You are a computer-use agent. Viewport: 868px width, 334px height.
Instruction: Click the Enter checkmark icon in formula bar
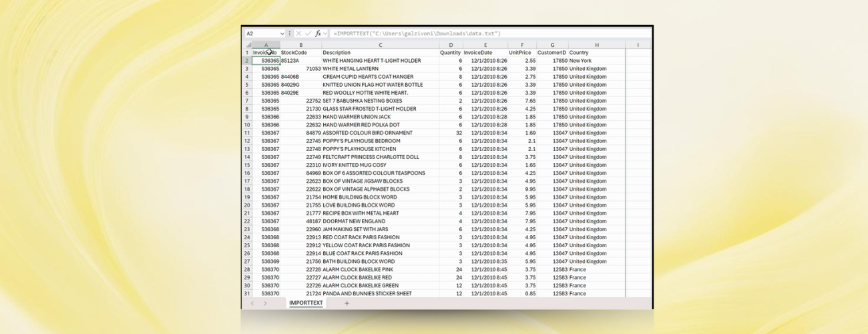308,33
